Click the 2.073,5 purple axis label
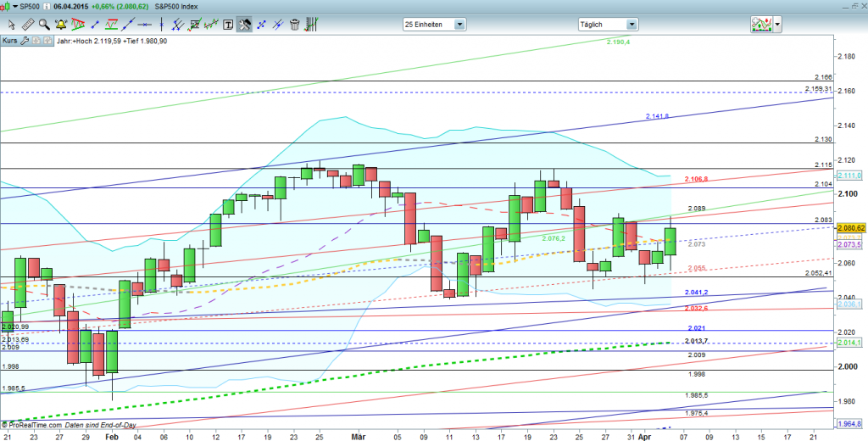 pyautogui.click(x=849, y=244)
